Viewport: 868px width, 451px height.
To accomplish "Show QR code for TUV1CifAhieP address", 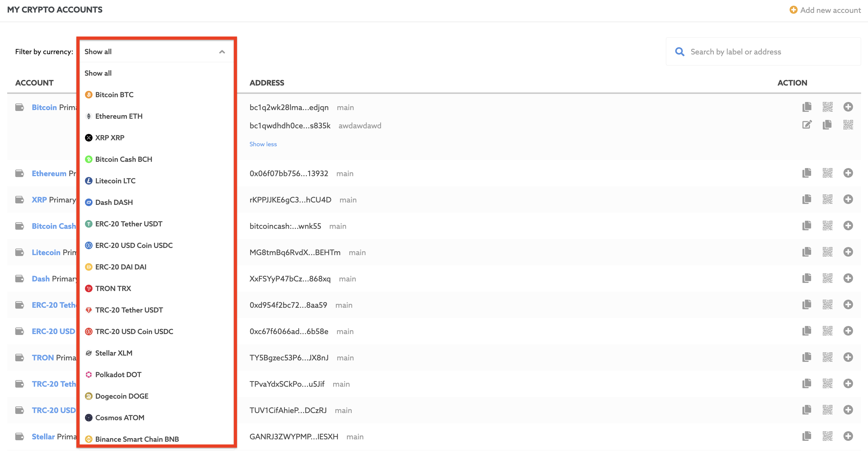I will click(828, 410).
